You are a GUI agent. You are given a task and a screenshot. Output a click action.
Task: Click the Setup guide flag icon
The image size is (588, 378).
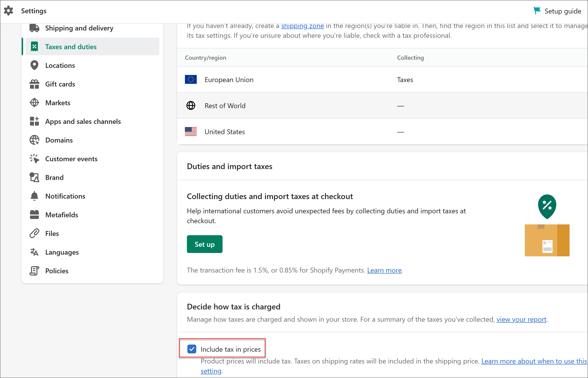[537, 11]
